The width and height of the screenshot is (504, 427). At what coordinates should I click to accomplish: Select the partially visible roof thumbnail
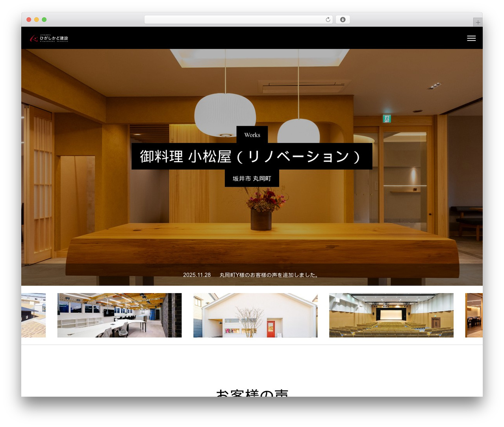click(33, 315)
